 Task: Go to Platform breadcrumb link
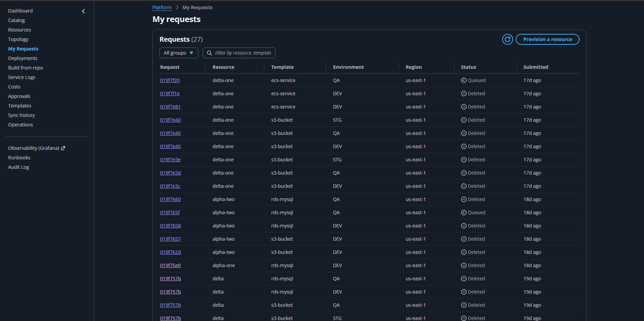162,7
